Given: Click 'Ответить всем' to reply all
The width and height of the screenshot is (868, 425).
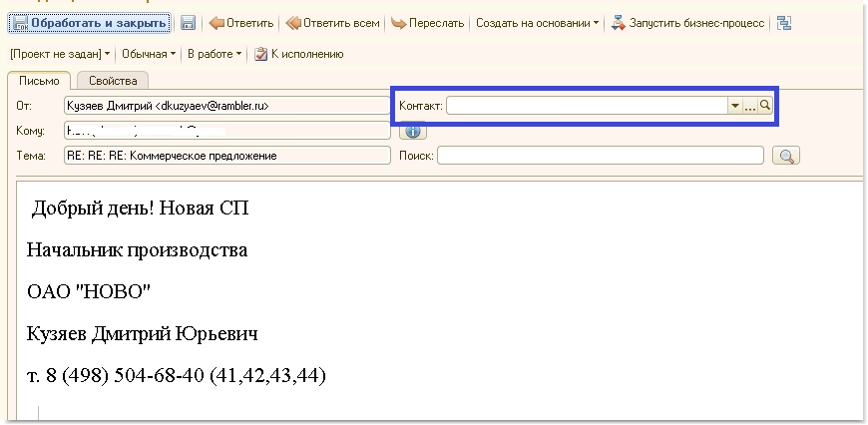Looking at the screenshot, I should (333, 23).
